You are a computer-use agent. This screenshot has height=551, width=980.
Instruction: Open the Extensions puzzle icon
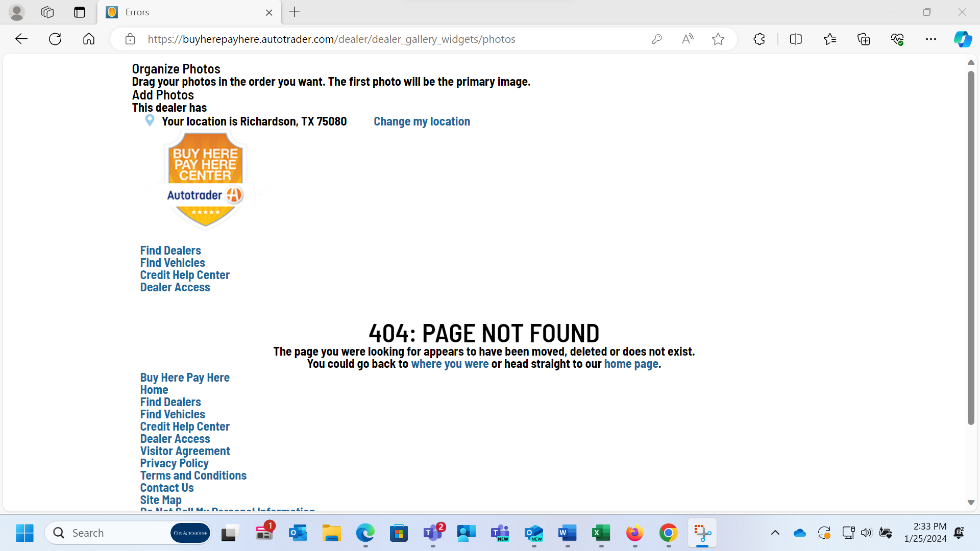pyautogui.click(x=759, y=39)
